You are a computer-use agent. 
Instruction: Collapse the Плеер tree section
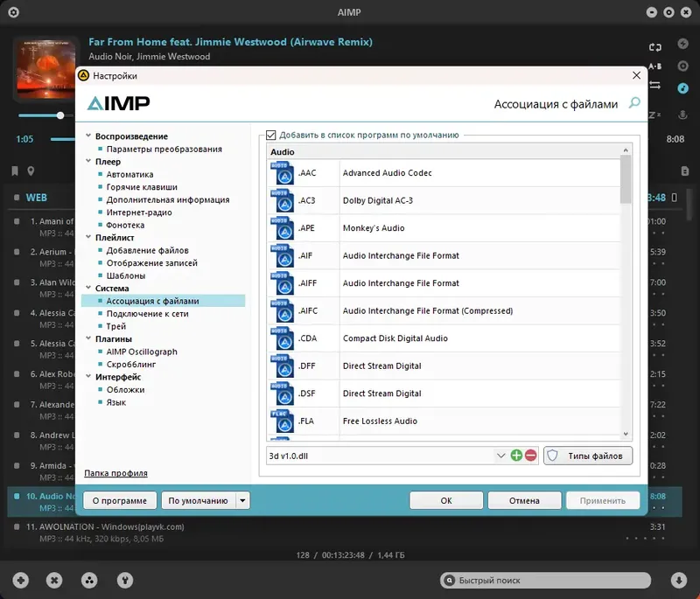coord(88,161)
